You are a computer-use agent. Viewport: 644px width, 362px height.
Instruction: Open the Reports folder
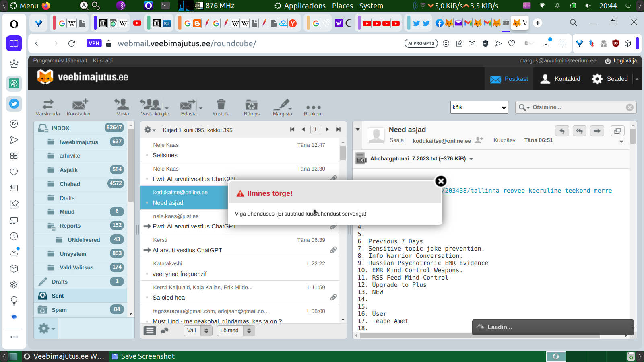point(80,226)
